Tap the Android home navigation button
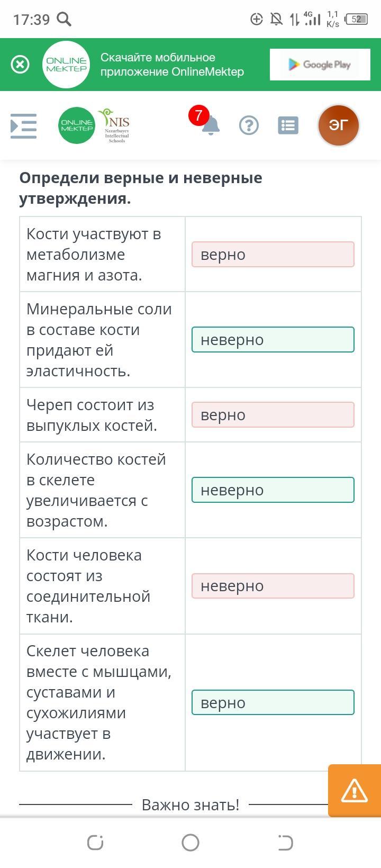This screenshot has height=868, width=381. tap(190, 843)
